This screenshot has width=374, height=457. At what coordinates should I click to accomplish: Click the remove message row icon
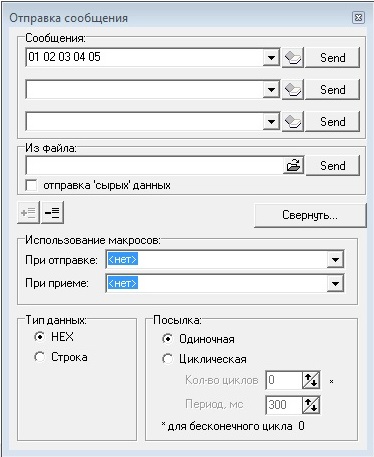[52, 212]
